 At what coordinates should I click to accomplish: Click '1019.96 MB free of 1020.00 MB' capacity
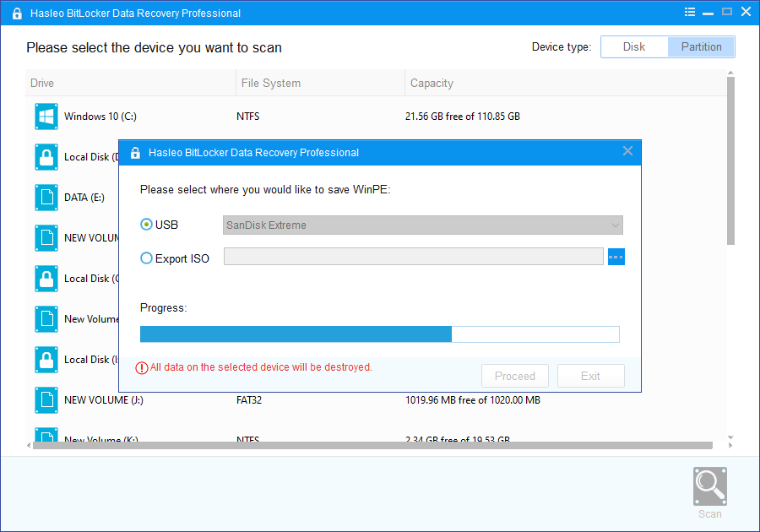point(473,399)
